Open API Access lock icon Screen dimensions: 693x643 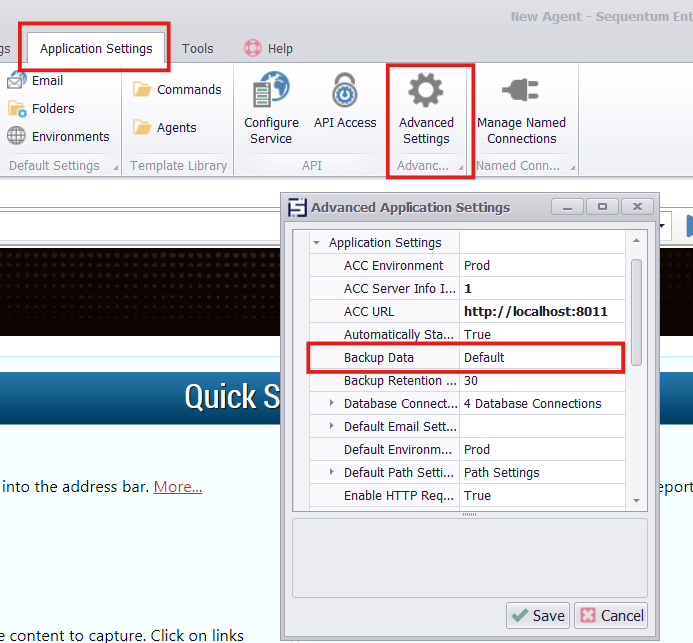pyautogui.click(x=345, y=92)
